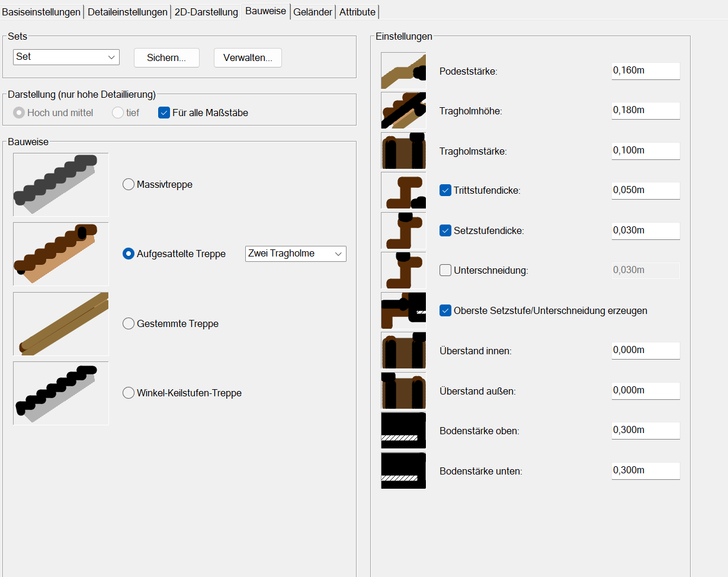Click the Tragholmhöhe illustration icon
The width and height of the screenshot is (728, 577).
(x=403, y=111)
